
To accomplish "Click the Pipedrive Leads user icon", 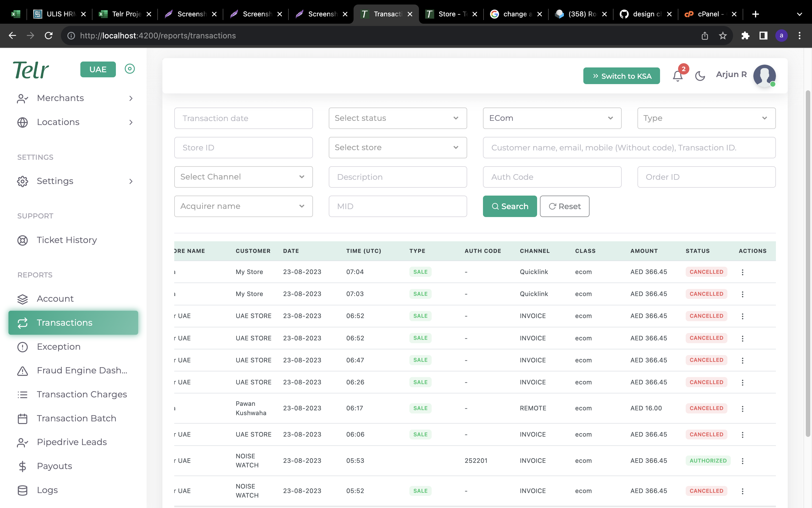I will pyautogui.click(x=23, y=443).
